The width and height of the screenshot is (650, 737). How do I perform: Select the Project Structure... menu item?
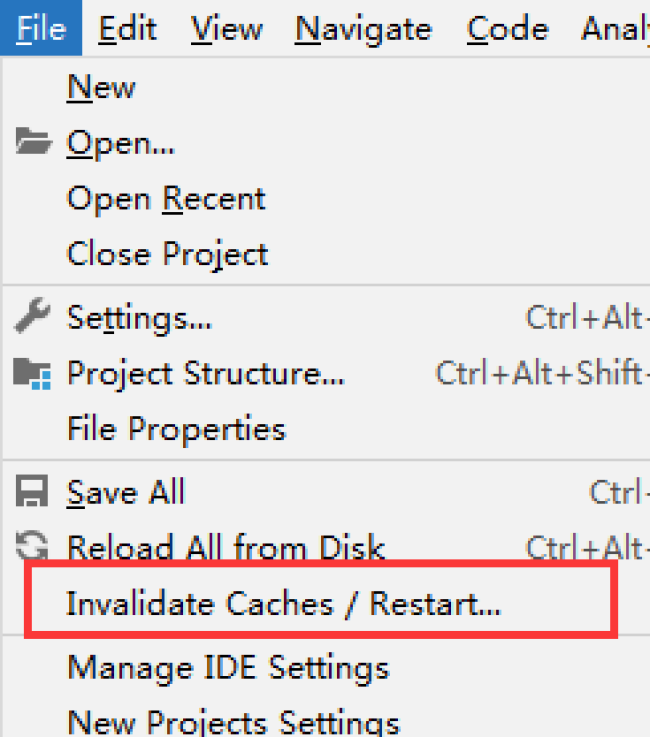point(327,373)
